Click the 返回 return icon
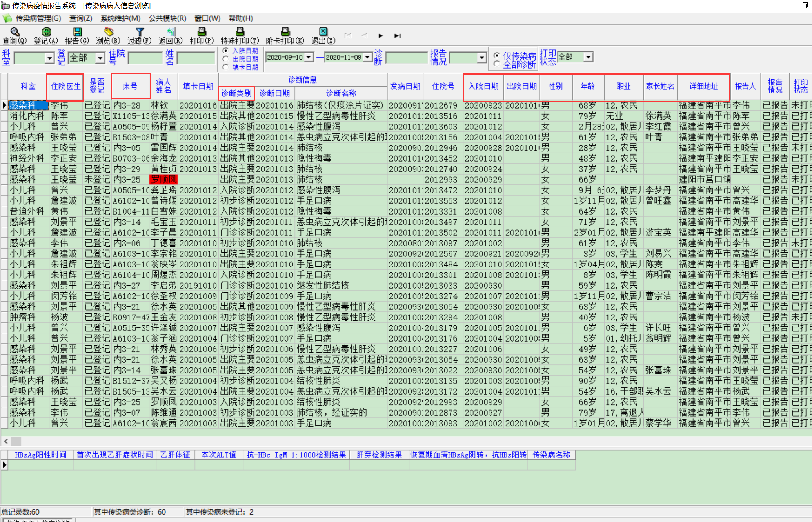The image size is (812, 522). (x=171, y=32)
